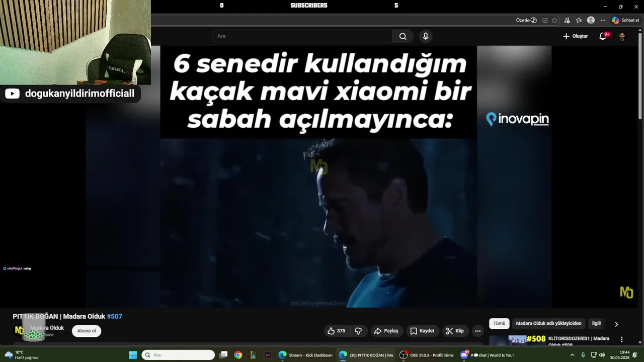Dislike the video with thumbs down
This screenshot has width=644, height=362.
pos(359,331)
